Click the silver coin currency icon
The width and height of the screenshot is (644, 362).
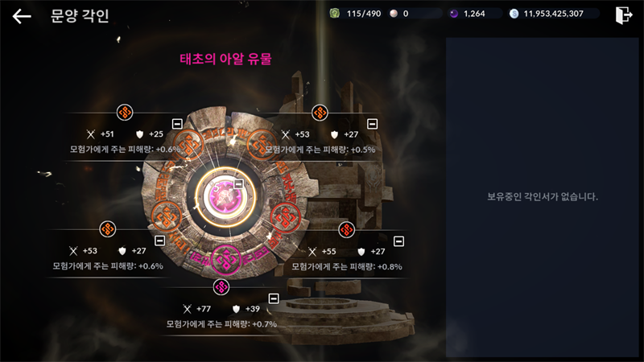pos(514,14)
